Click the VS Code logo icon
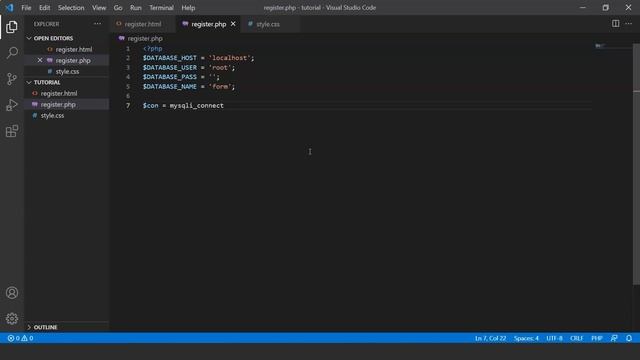The image size is (640, 360). click(x=9, y=8)
